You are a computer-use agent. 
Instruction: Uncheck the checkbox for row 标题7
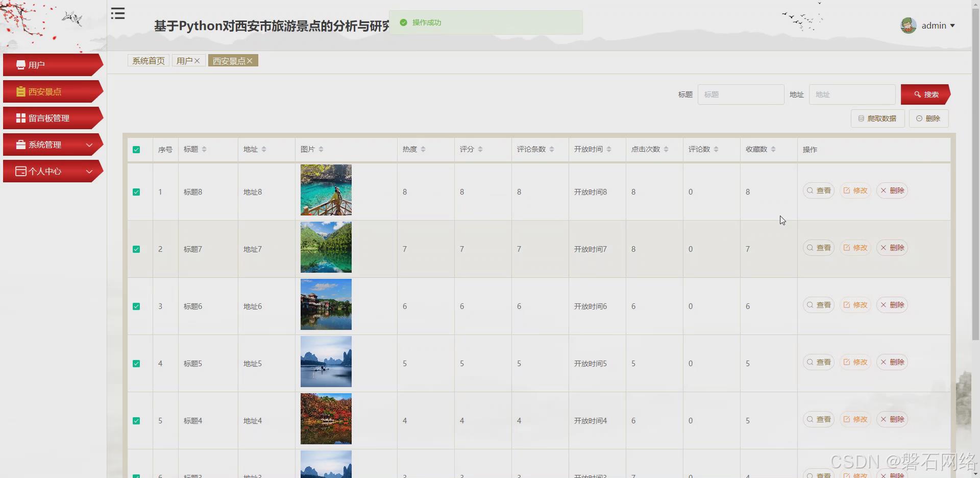pos(136,249)
